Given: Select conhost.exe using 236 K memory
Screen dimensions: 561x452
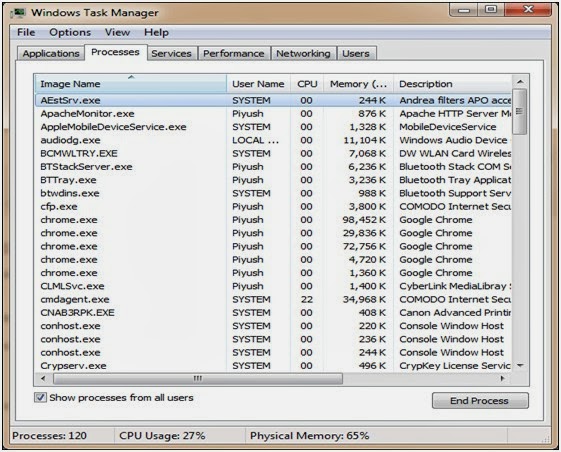Looking at the screenshot, I should click(x=274, y=339).
